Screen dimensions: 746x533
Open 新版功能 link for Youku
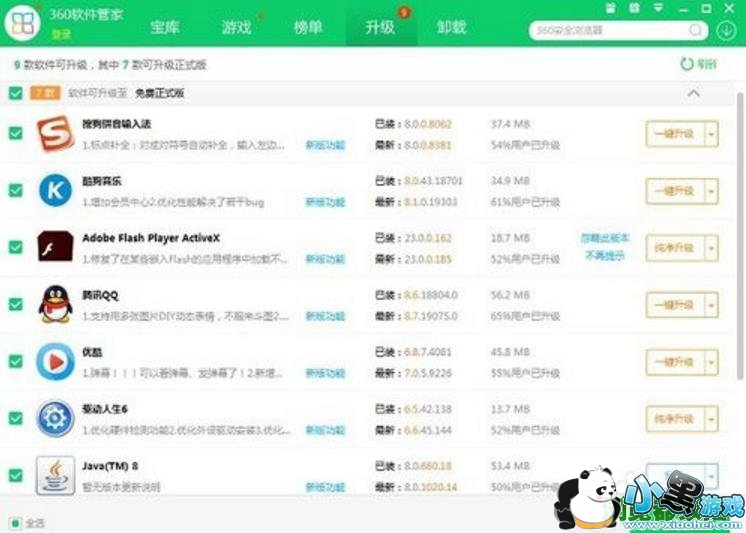[325, 373]
